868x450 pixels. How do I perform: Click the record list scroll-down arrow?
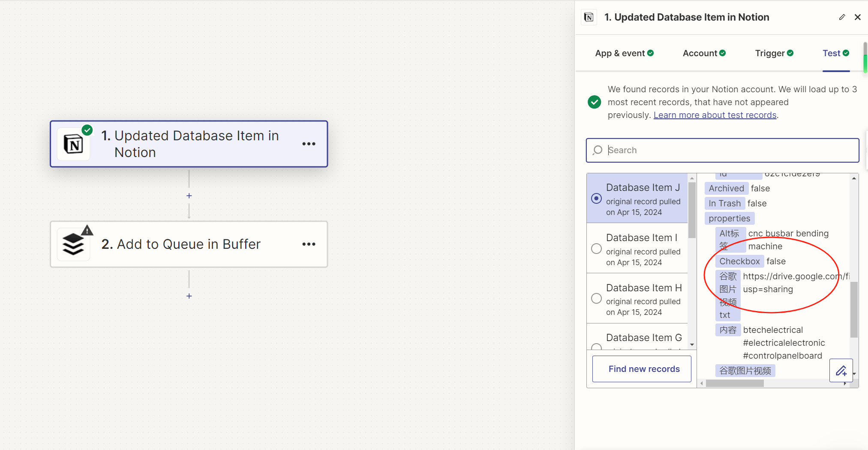692,345
